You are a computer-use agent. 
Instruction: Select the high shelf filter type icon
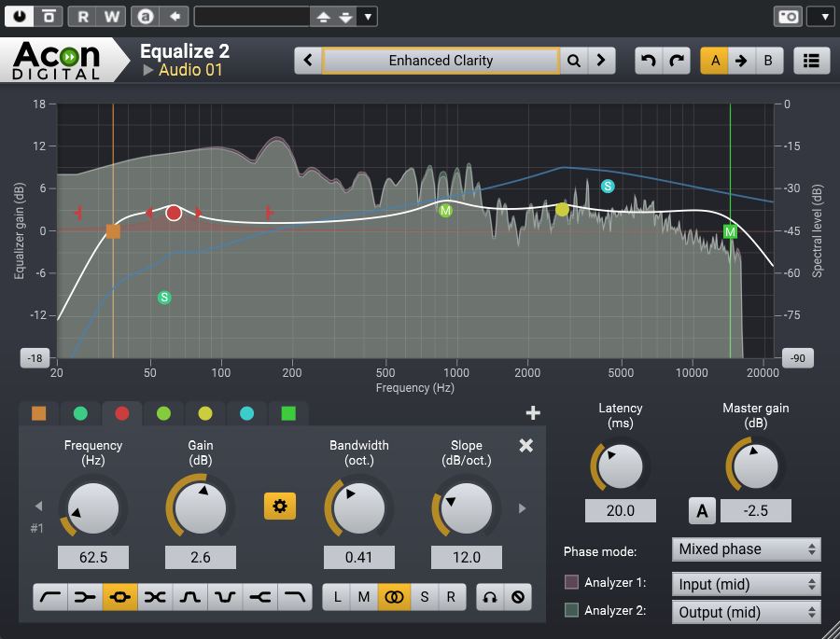tap(259, 597)
